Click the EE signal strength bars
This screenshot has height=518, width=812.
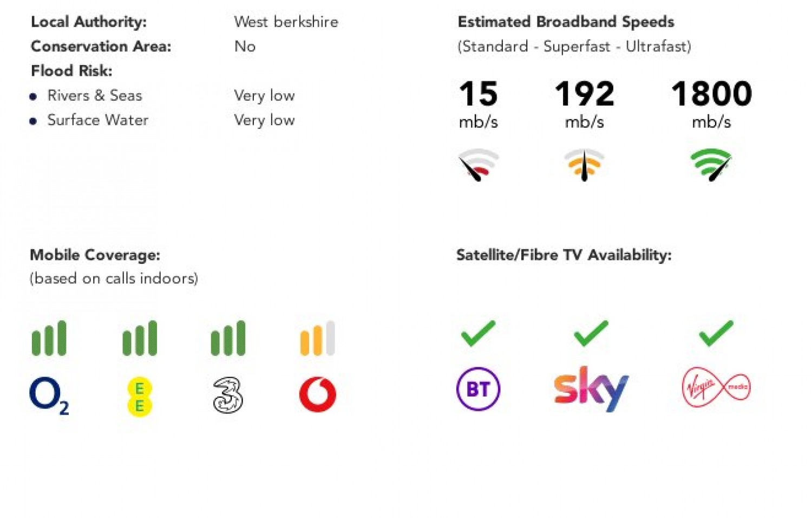tap(140, 339)
